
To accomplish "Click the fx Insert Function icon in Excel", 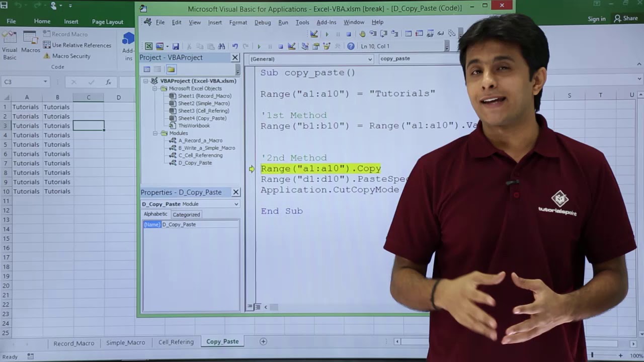I will [x=108, y=82].
